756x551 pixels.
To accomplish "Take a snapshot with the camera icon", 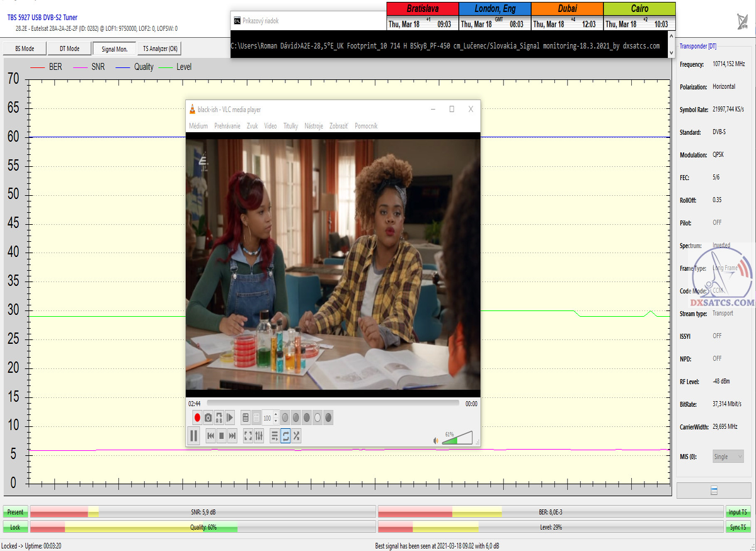I will pos(208,418).
